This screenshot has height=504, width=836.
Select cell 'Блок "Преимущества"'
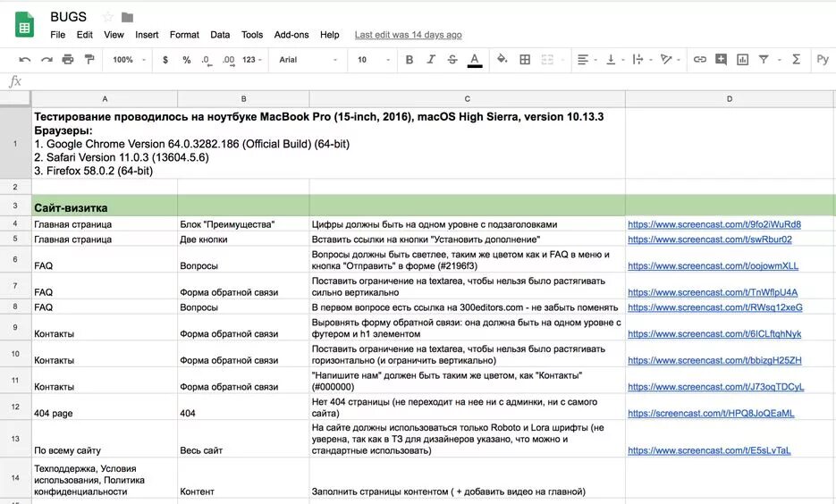pos(243,223)
